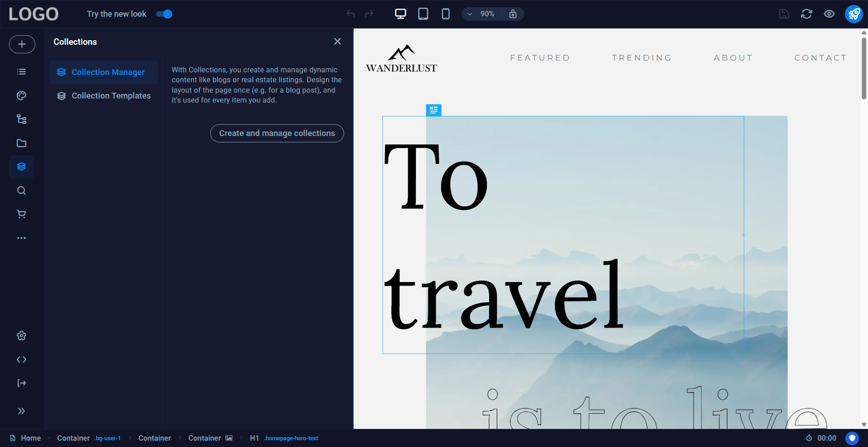Click the Collections panel title

[75, 42]
